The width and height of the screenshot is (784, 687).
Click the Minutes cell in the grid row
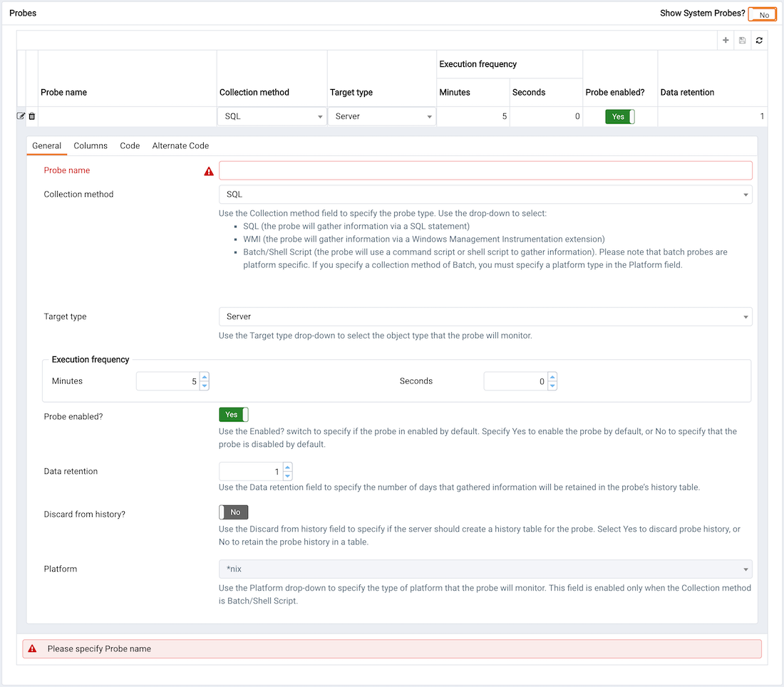[x=473, y=116]
